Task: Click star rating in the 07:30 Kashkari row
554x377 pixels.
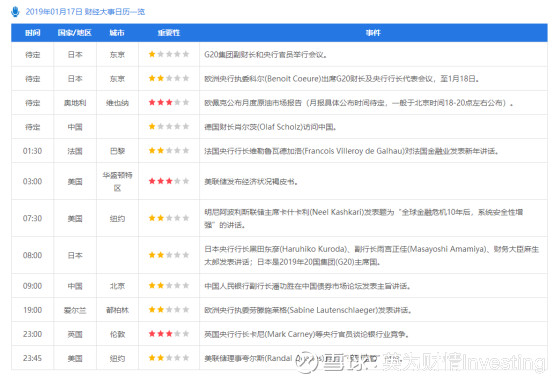Action: click(169, 218)
